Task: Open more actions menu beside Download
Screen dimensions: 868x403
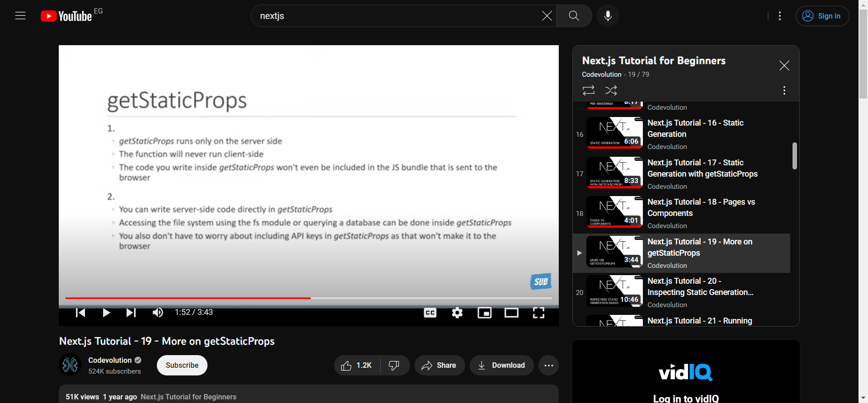Action: [x=548, y=366]
